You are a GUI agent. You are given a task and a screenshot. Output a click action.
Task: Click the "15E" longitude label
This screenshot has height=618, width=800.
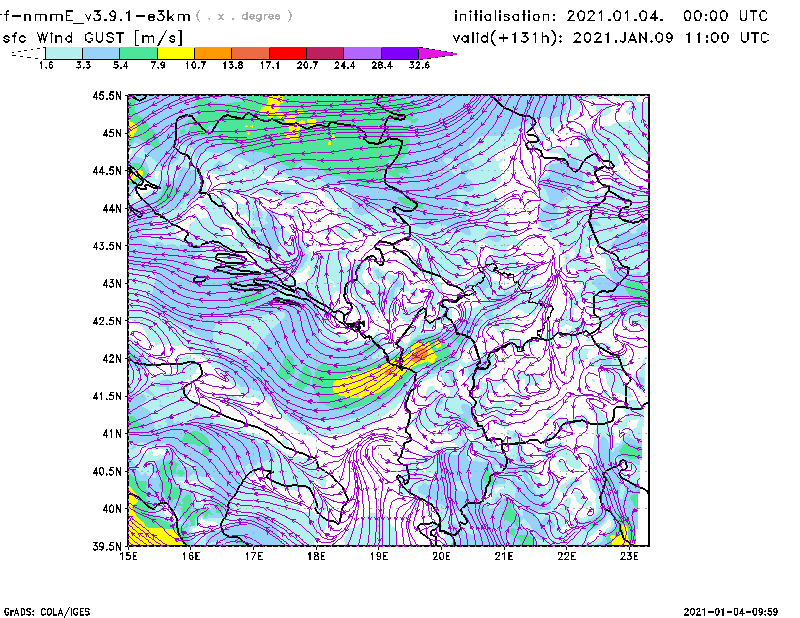coord(128,556)
